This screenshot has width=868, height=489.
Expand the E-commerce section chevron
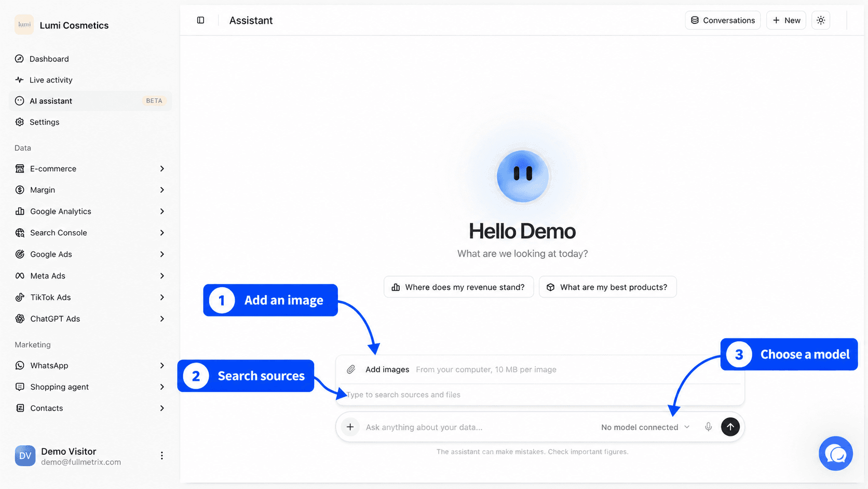[162, 169]
